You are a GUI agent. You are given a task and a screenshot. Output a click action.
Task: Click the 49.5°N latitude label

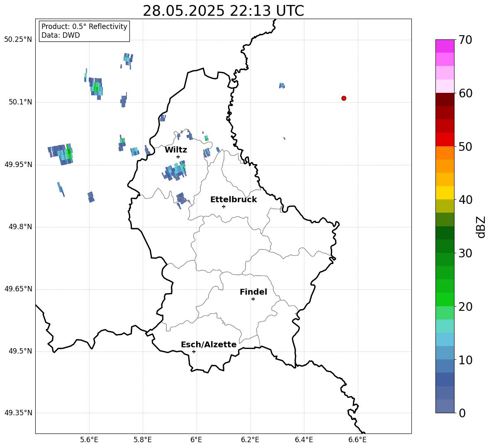20,351
